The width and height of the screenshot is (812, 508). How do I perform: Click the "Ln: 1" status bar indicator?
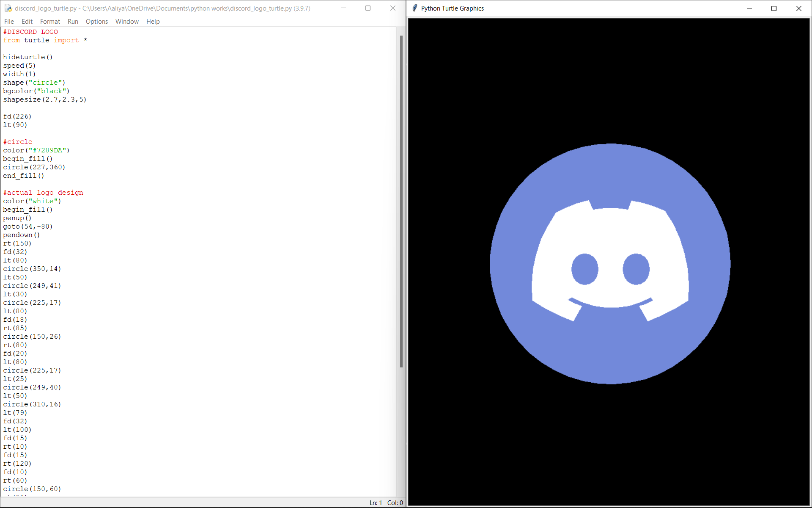(x=376, y=503)
